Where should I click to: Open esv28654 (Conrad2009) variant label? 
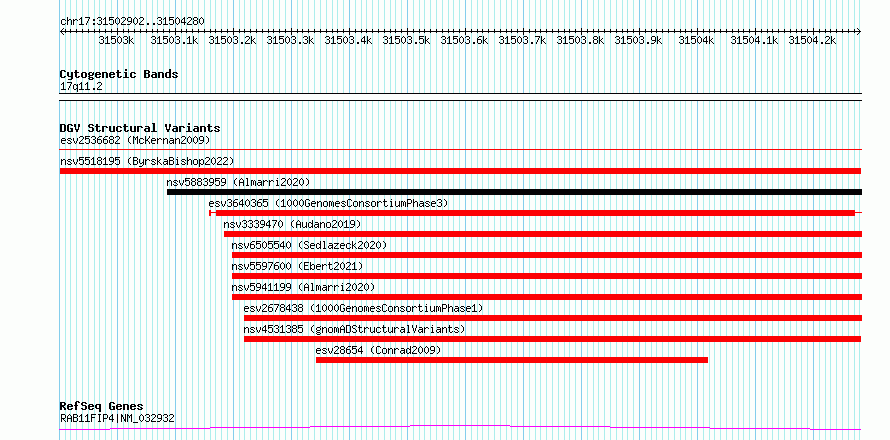[x=378, y=350]
